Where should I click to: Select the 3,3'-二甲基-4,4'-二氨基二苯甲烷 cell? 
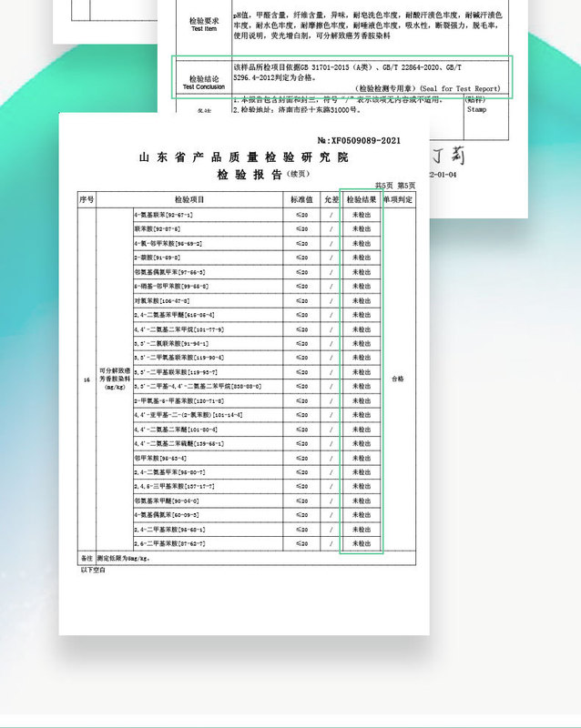[x=208, y=386]
